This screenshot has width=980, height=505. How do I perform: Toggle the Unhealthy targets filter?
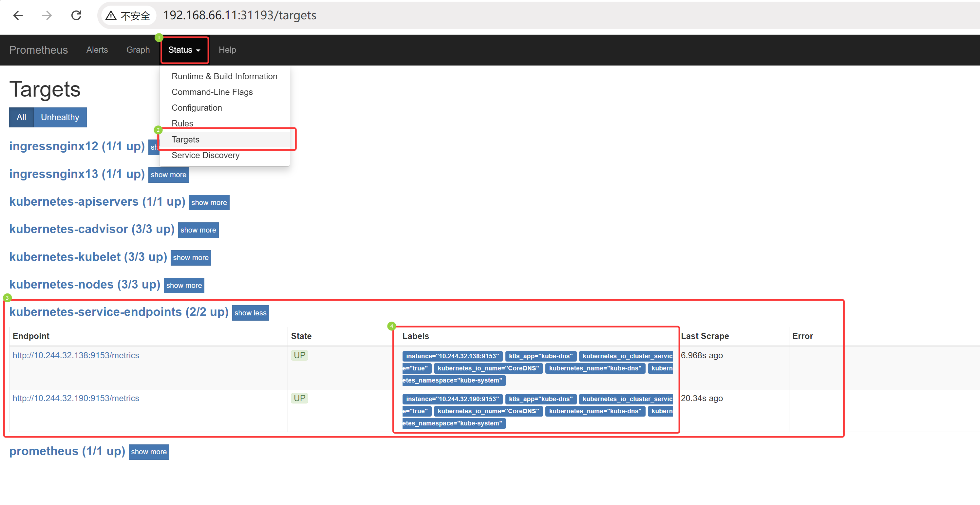[60, 117]
